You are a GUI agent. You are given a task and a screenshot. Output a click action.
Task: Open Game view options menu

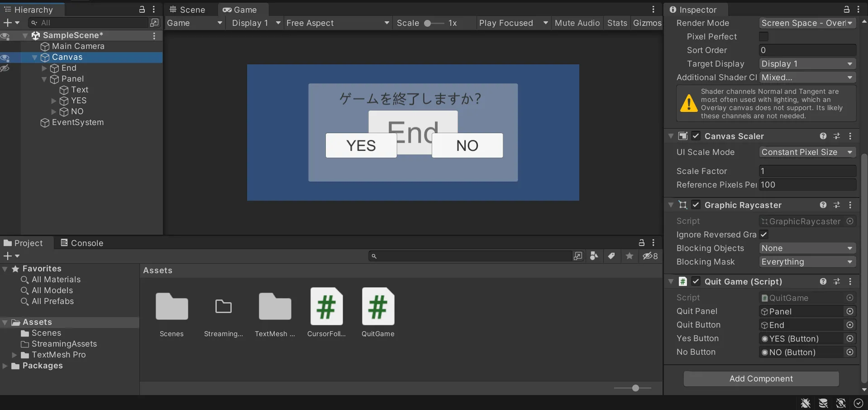click(653, 10)
